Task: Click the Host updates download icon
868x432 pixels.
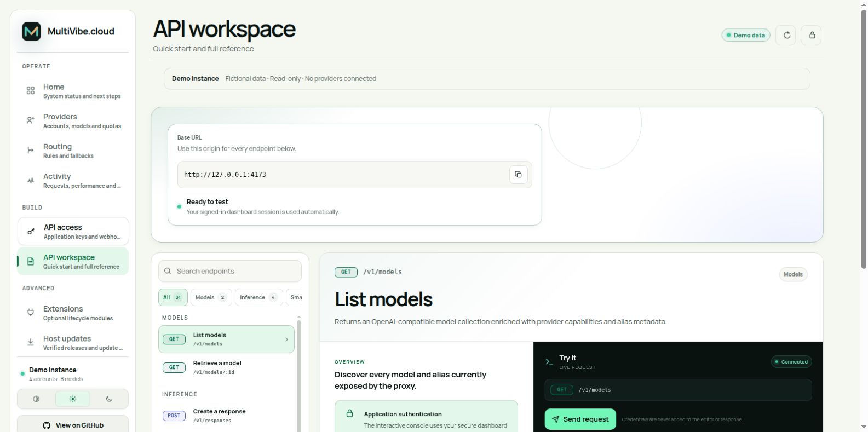Action: click(31, 343)
